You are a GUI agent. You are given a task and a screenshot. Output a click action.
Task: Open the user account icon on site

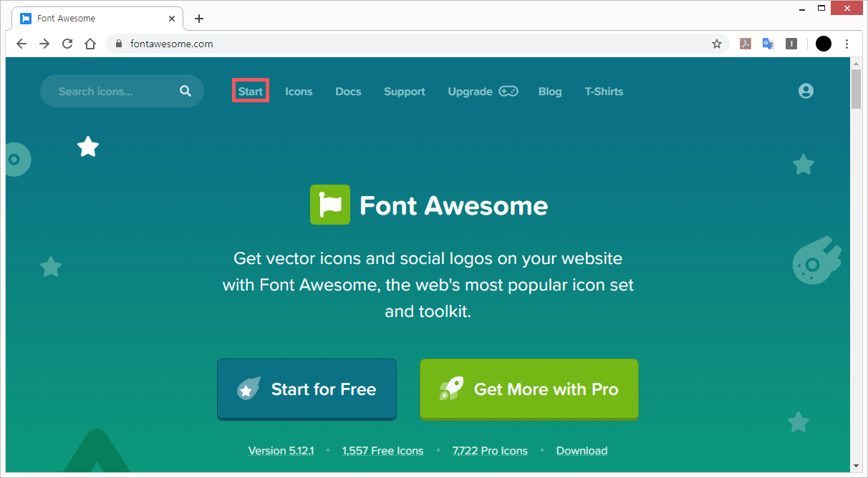coord(806,91)
